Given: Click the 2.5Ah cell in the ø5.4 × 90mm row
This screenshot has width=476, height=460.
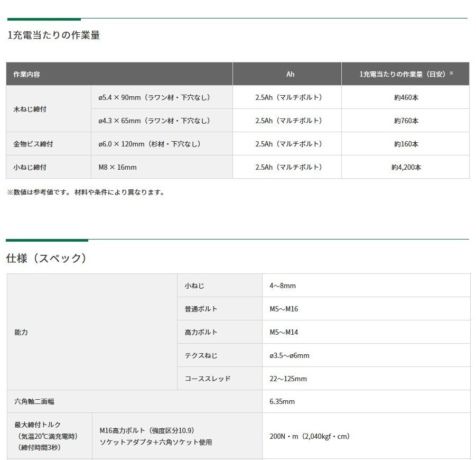Looking at the screenshot, I should (288, 97).
